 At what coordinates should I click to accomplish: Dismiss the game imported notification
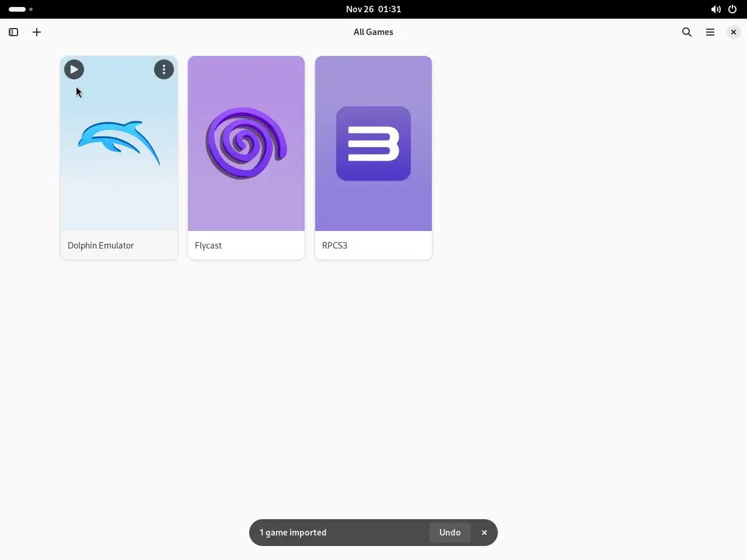click(x=484, y=533)
